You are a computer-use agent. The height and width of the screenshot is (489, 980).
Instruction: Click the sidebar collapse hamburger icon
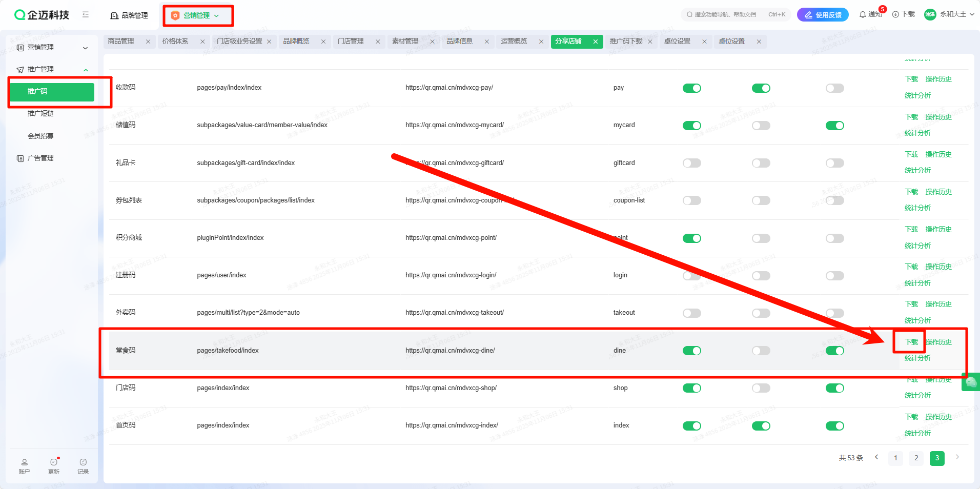[86, 15]
